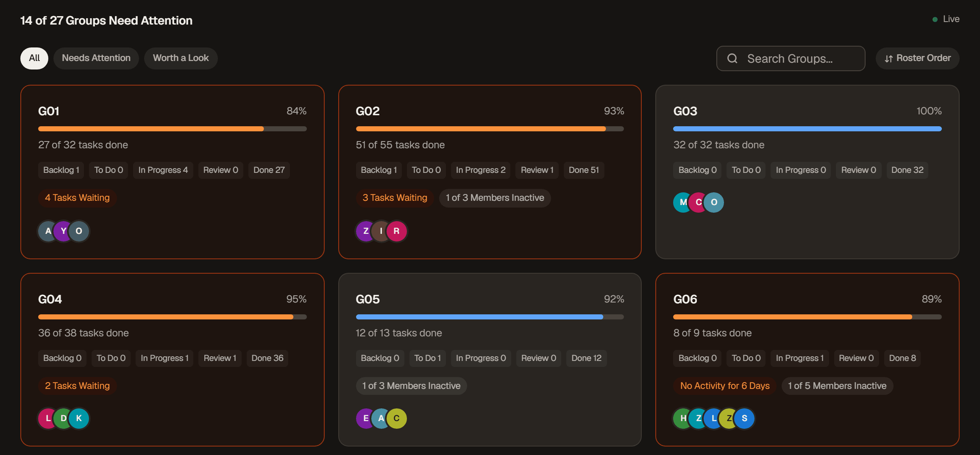Click the Search Groups input field
The width and height of the screenshot is (980, 455).
[791, 58]
